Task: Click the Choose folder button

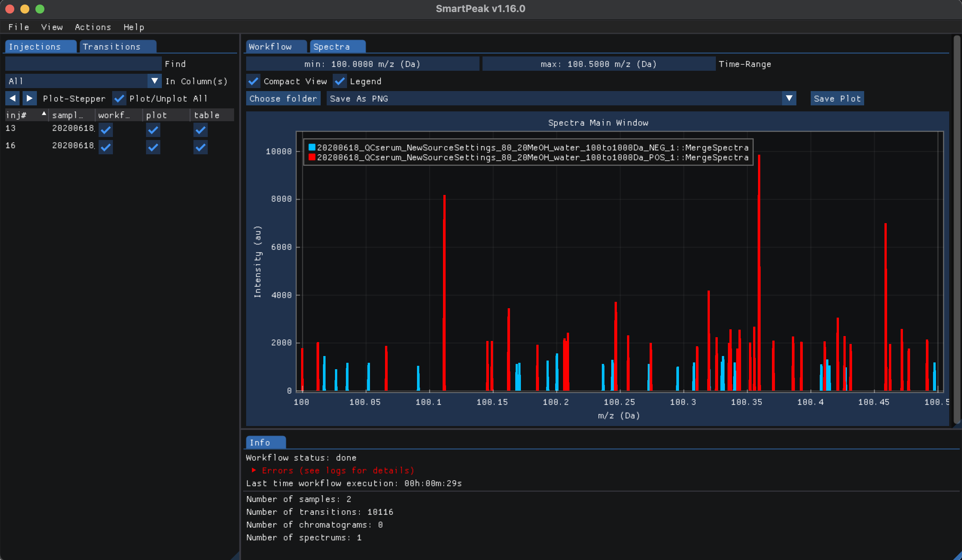Action: pos(283,99)
